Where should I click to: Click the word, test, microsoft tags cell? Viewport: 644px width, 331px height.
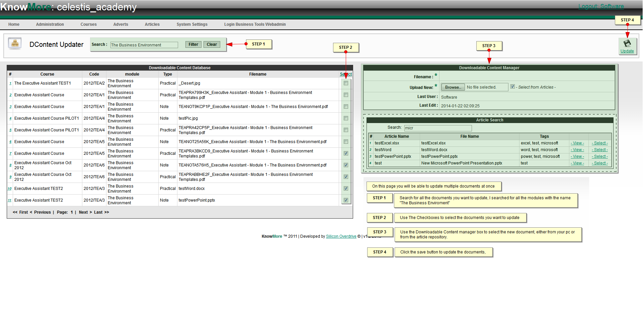point(539,150)
